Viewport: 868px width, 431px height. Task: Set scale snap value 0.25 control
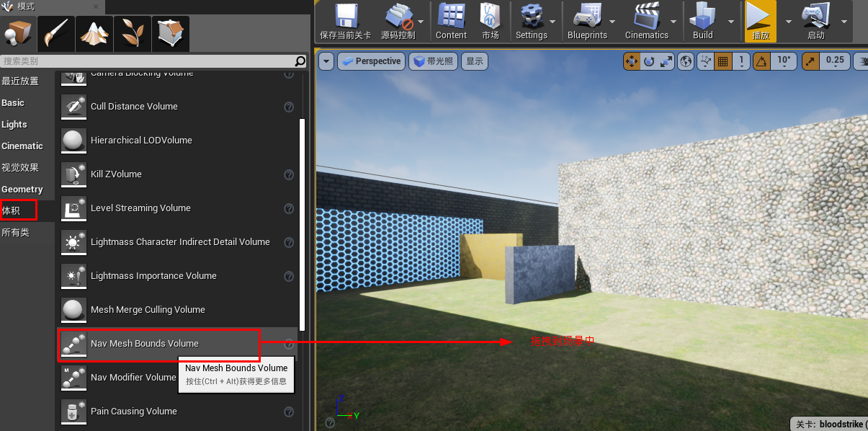click(836, 61)
